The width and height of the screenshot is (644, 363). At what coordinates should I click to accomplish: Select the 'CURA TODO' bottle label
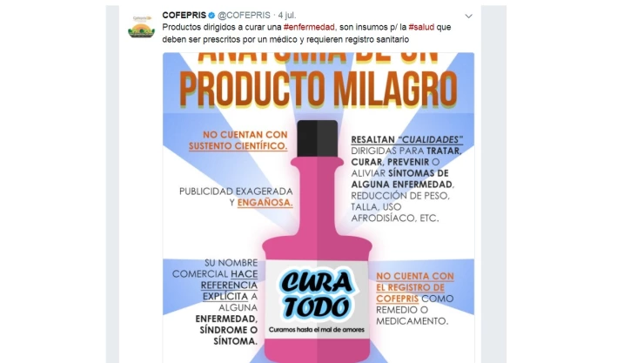[317, 294]
